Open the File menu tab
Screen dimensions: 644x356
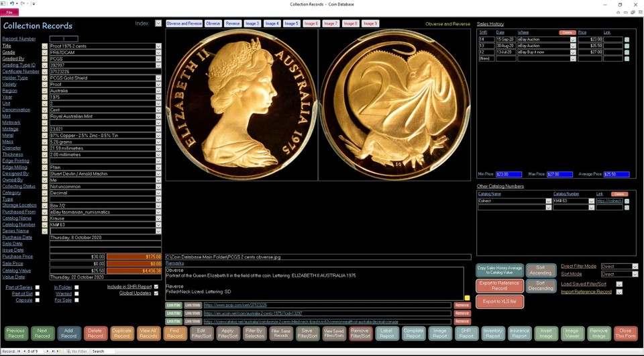point(9,13)
